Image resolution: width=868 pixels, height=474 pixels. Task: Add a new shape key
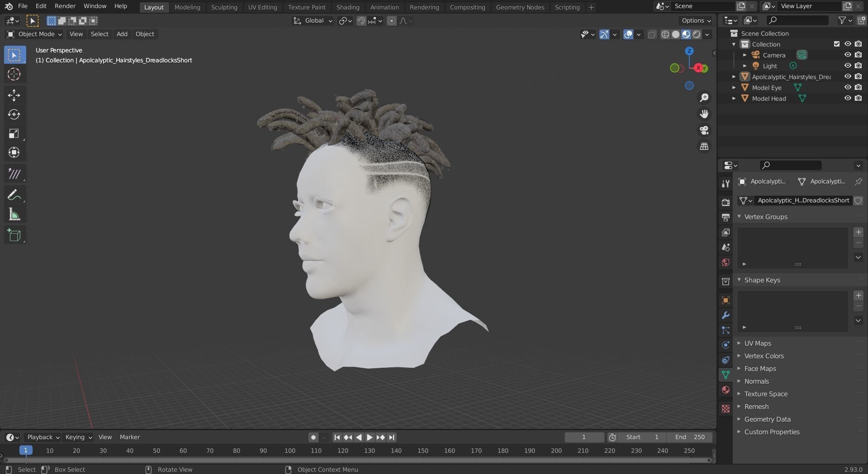(858, 296)
